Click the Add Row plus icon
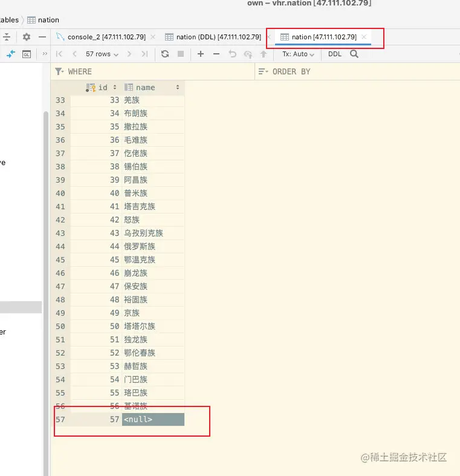Image resolution: width=460 pixels, height=476 pixels. pos(201,54)
